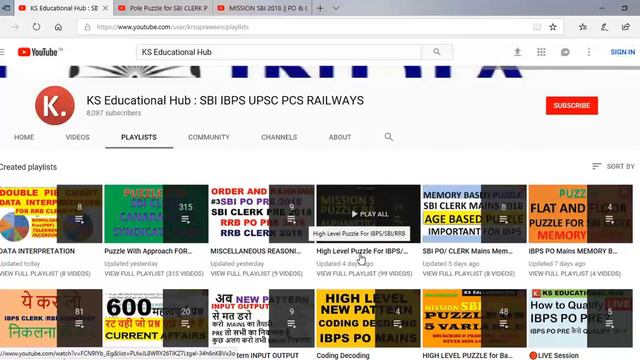Click VIEW FULL PLAYLIST (8 VIDEOS) under DATA INTERPRETATION
The height and width of the screenshot is (360, 640).
click(45, 273)
